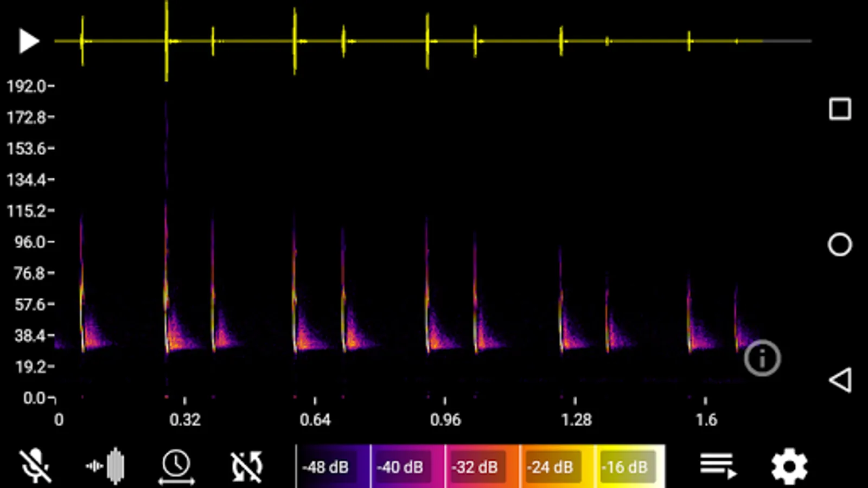Select the -32 dB color scale segment
868x488 pixels.
482,467
